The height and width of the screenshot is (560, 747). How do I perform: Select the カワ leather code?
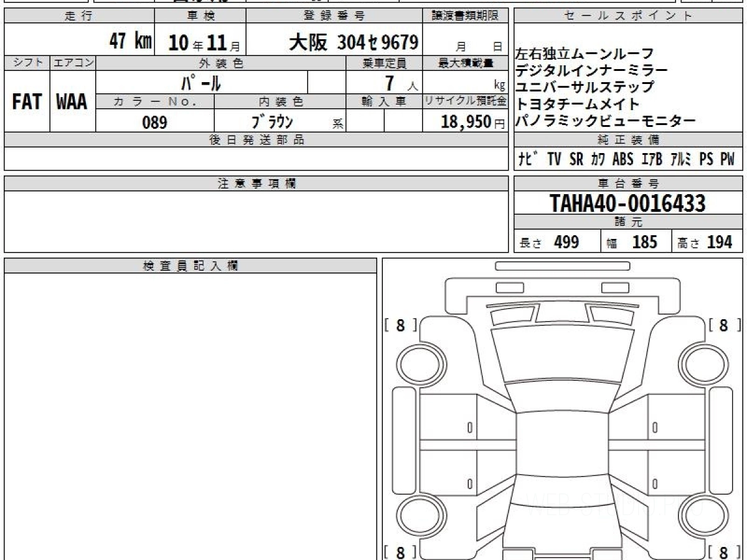pyautogui.click(x=598, y=159)
